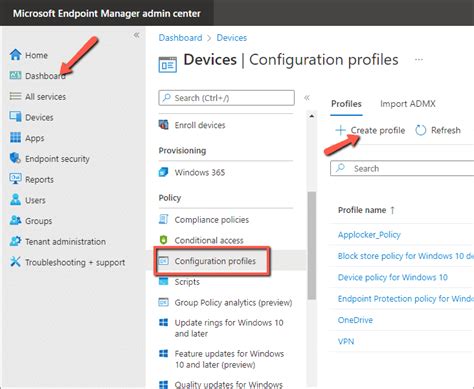Open the OneDrive profile link
Screen dimensions: 474x389
(355, 320)
